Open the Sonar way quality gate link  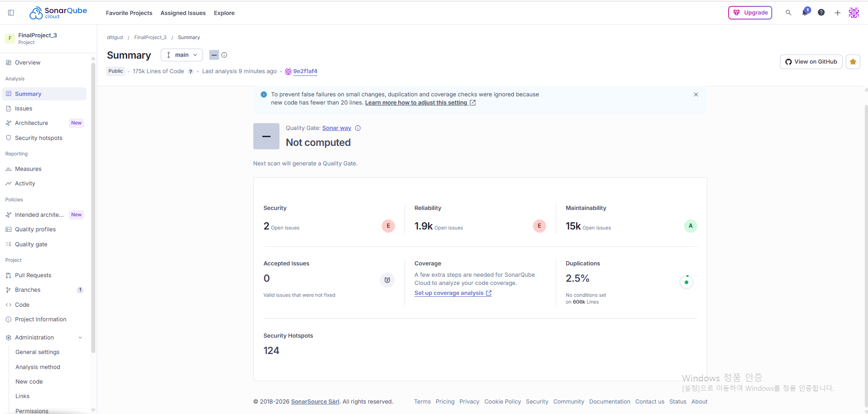(337, 128)
